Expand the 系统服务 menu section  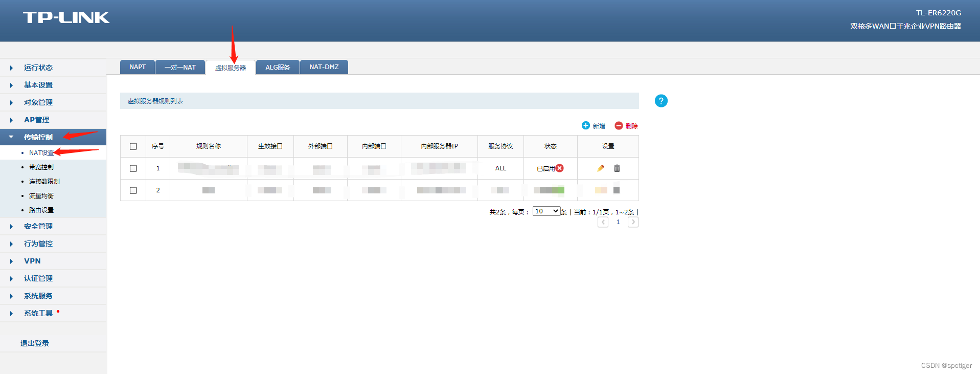[53, 296]
